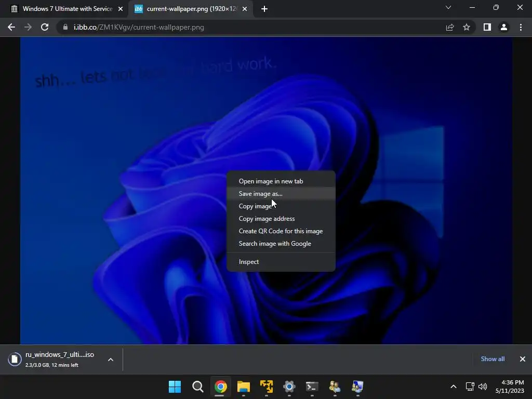This screenshot has height=399, width=532.
Task: Show hidden system tray icons
Action: 453,387
